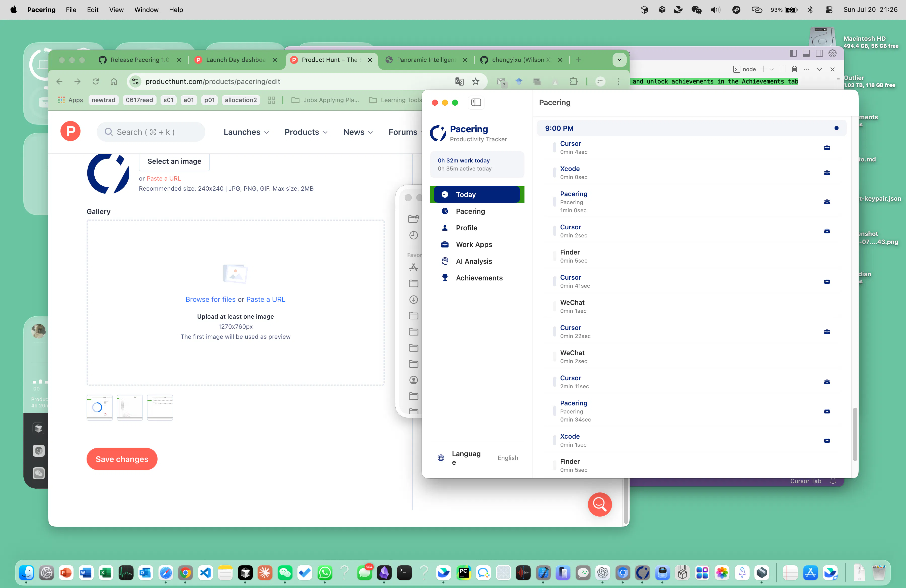The image size is (906, 588).
Task: Click the orange Paste a URL link
Action: tap(164, 178)
